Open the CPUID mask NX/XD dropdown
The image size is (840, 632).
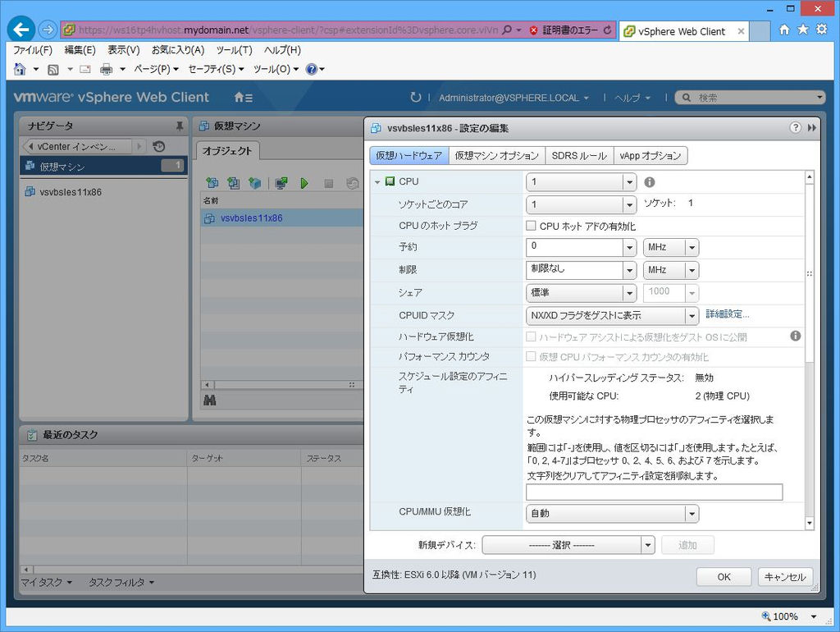[612, 315]
